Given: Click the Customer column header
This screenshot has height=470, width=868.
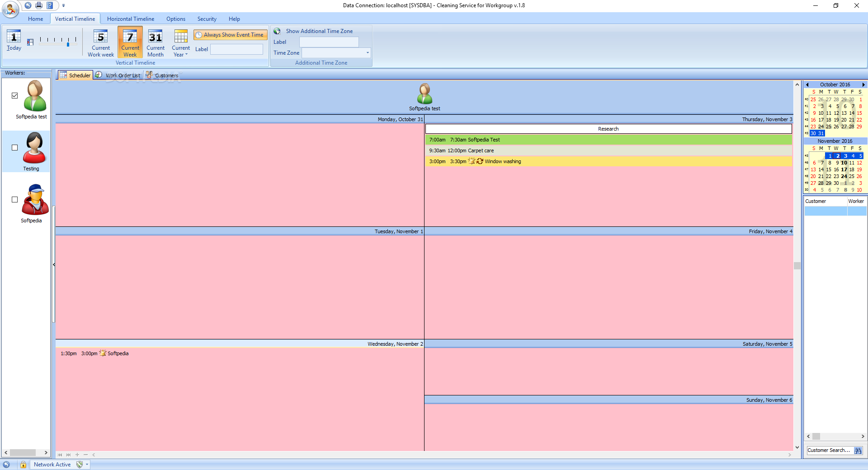Looking at the screenshot, I should pyautogui.click(x=825, y=201).
